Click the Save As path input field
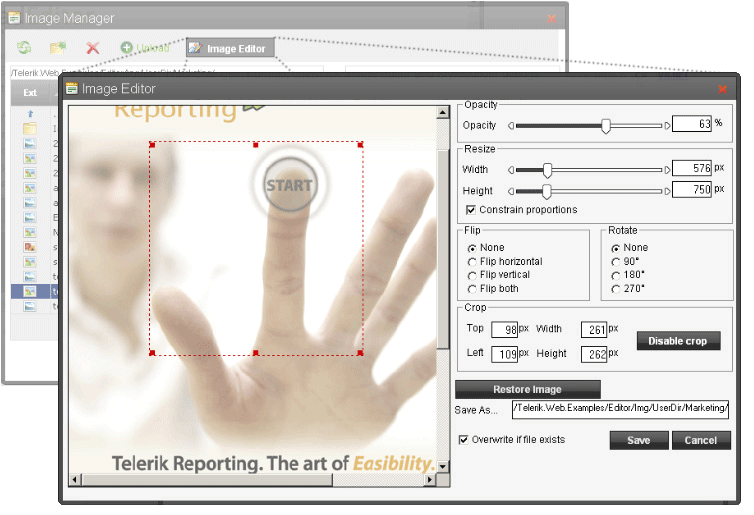Screen dimensions: 754x515 point(620,409)
